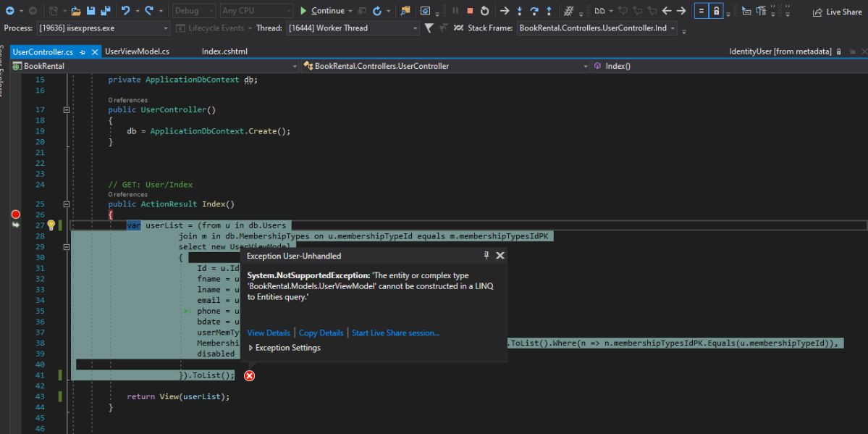
Task: Undo the last edit with Undo icon
Action: click(125, 11)
